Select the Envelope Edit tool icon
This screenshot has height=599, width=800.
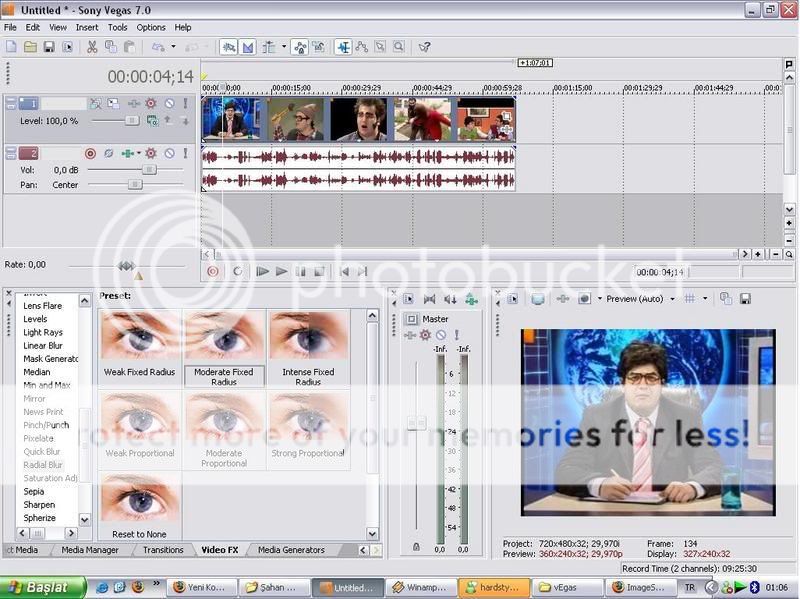(x=362, y=47)
